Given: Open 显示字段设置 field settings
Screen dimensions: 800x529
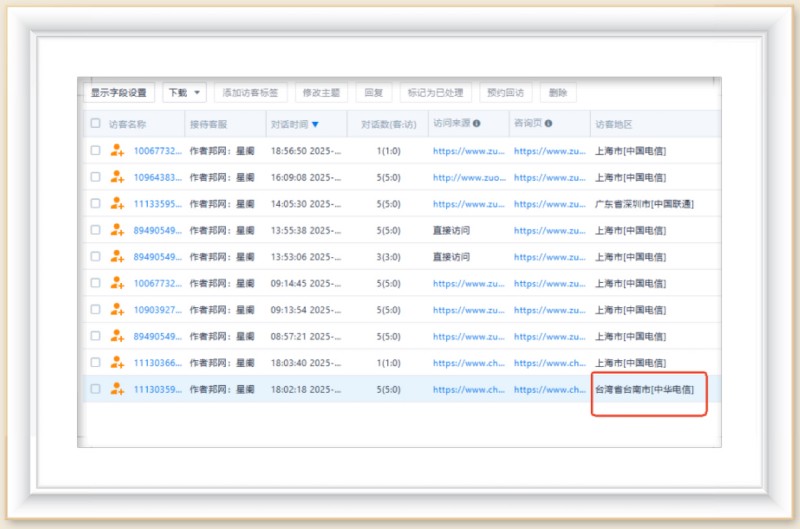Looking at the screenshot, I should click(118, 93).
